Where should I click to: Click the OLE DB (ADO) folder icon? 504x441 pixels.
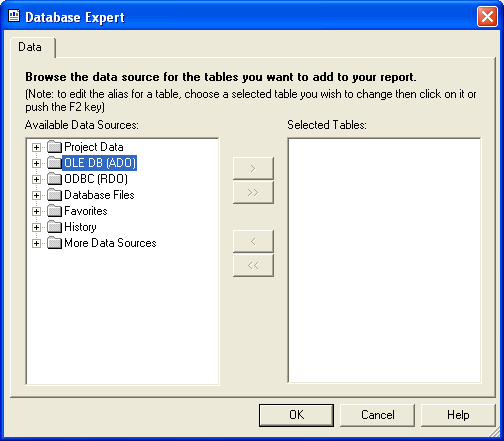click(54, 163)
